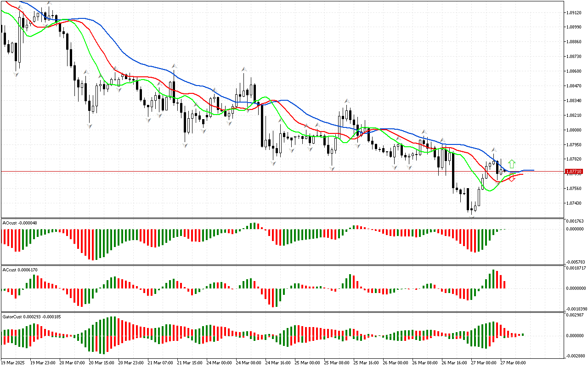
Task: Pick the 1.08730 price scale label
Action: [575, 56]
